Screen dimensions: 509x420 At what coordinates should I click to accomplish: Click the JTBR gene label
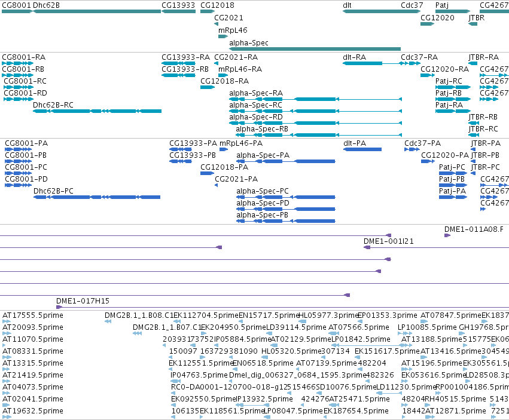[x=477, y=17]
